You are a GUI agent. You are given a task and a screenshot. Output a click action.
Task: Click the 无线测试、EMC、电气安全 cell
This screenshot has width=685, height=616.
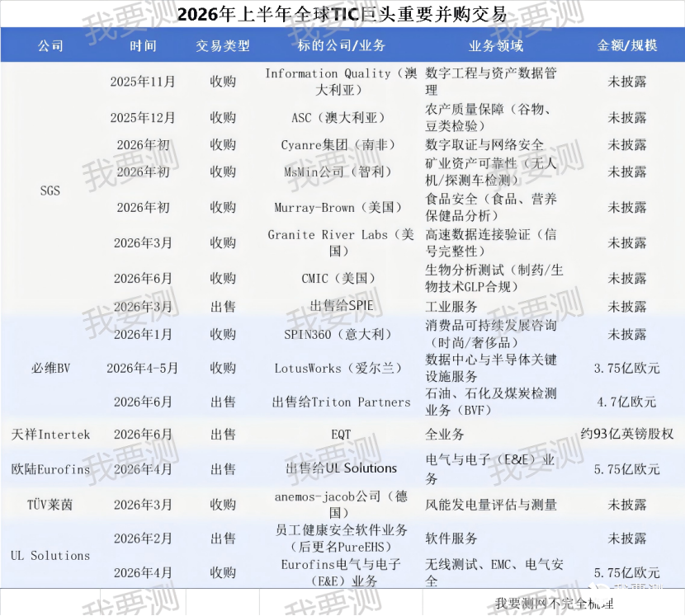tap(494, 572)
